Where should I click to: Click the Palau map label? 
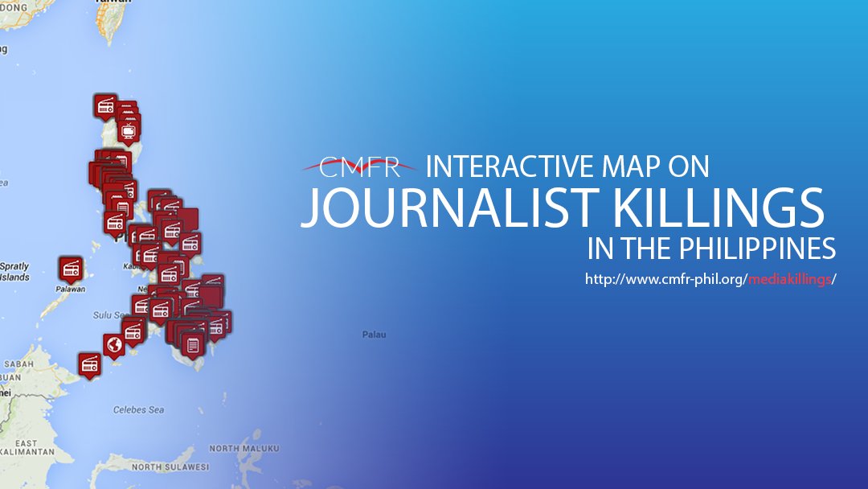click(x=375, y=335)
